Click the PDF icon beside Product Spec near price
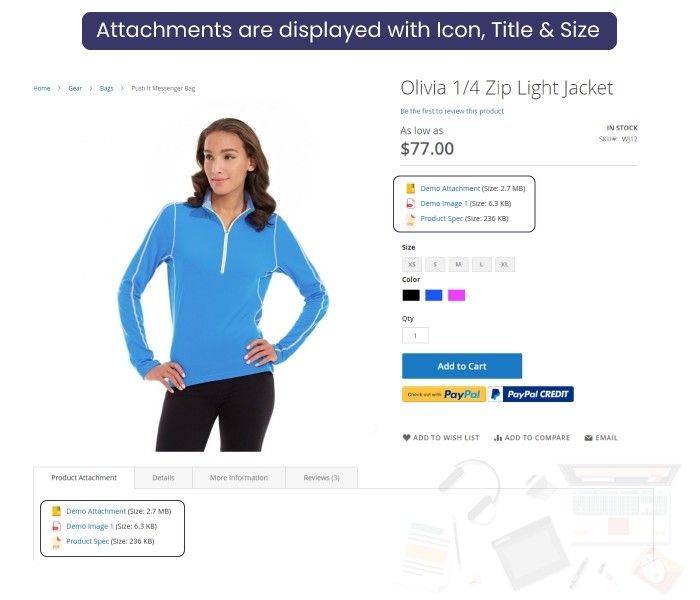This screenshot has height=600, width=700. [x=410, y=219]
